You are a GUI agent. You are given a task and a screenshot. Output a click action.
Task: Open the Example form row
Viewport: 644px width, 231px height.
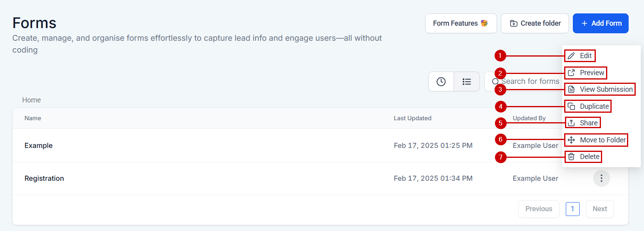point(320,146)
